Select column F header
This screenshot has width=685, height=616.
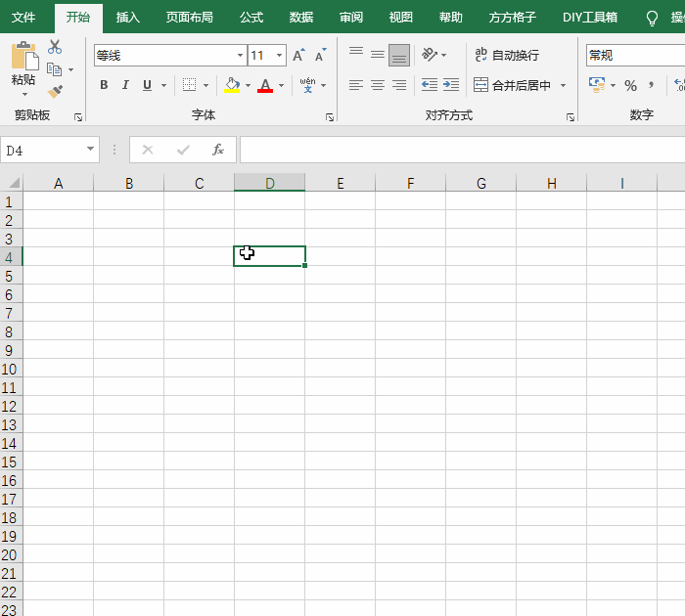(410, 183)
